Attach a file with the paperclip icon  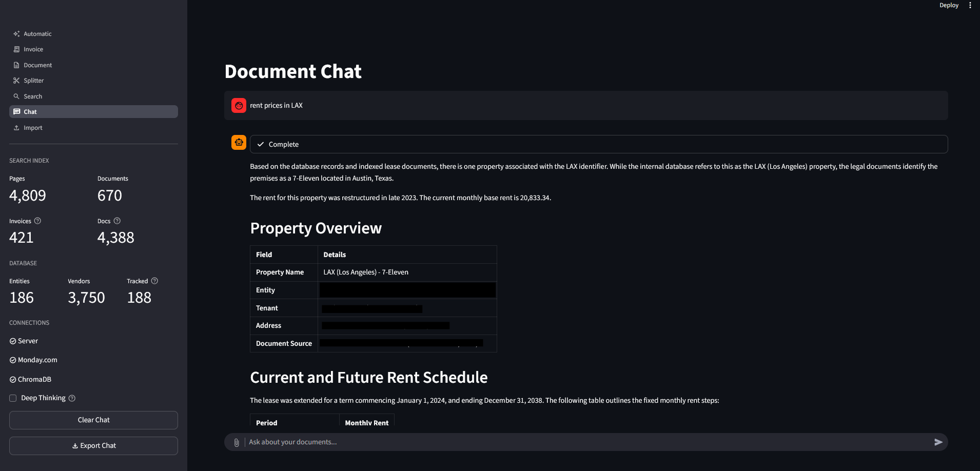coord(237,442)
